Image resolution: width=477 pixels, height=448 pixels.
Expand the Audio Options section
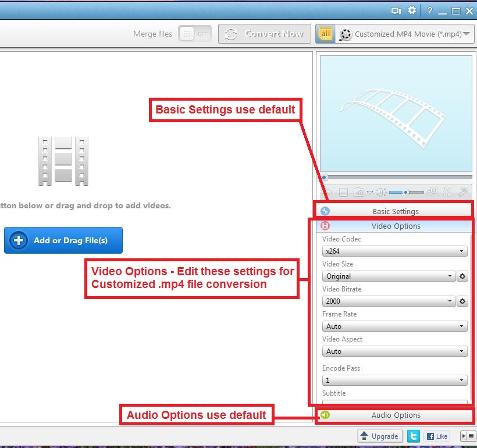(x=395, y=415)
